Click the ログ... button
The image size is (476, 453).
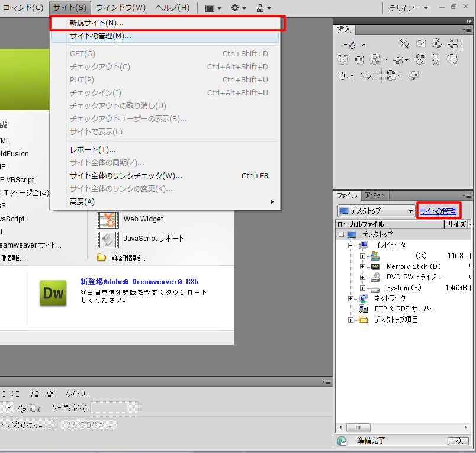458,441
